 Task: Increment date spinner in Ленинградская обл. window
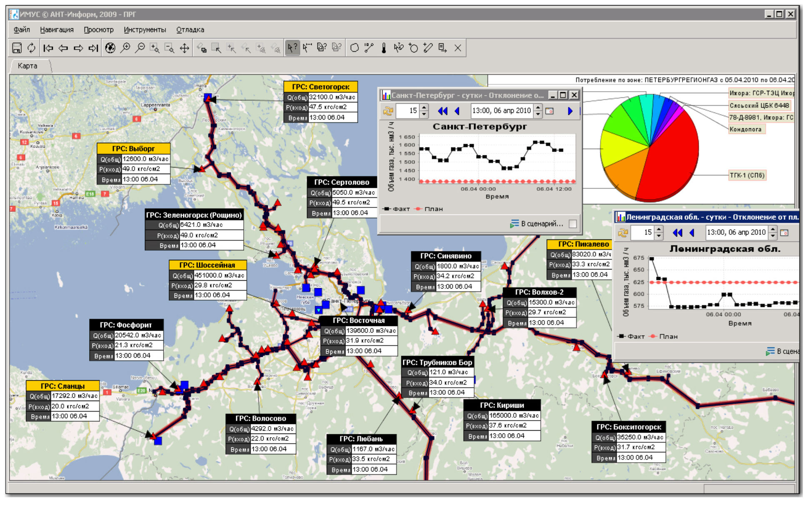[x=773, y=229]
